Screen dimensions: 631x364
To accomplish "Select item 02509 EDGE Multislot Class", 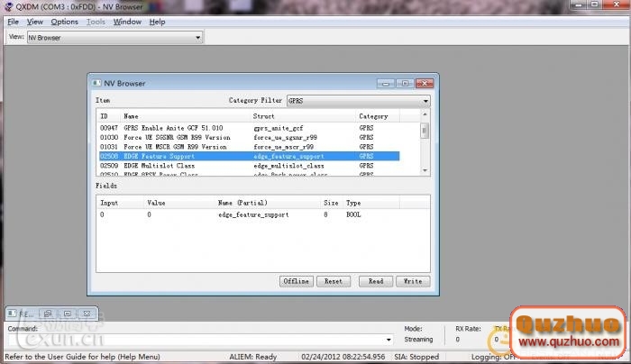I will (x=249, y=166).
